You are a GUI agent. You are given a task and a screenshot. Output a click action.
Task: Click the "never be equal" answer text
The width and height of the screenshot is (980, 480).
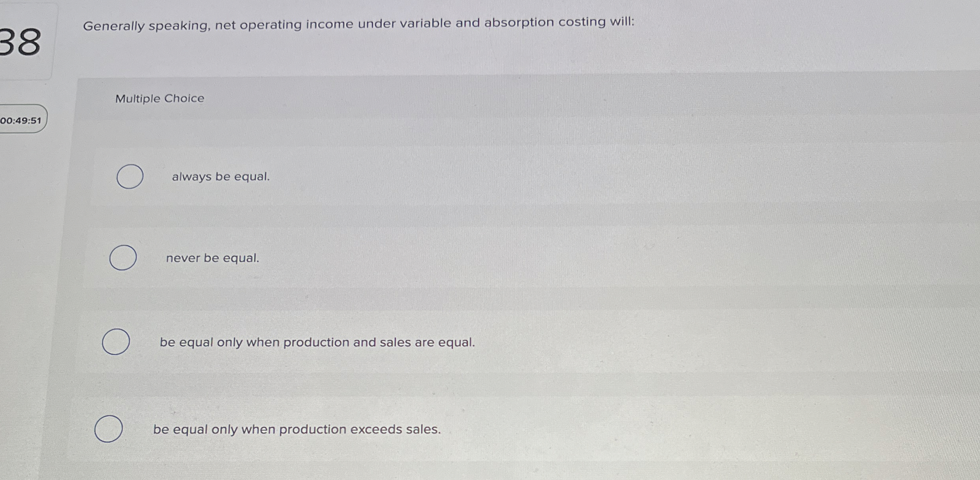212,258
